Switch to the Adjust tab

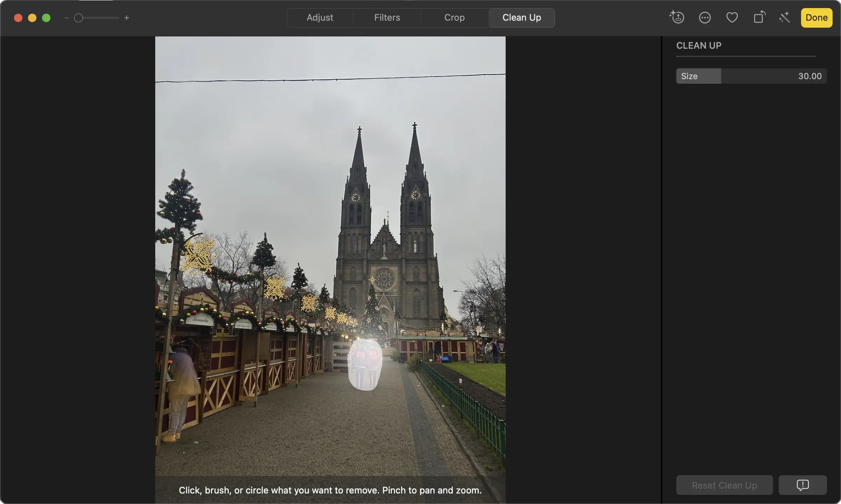pos(320,18)
